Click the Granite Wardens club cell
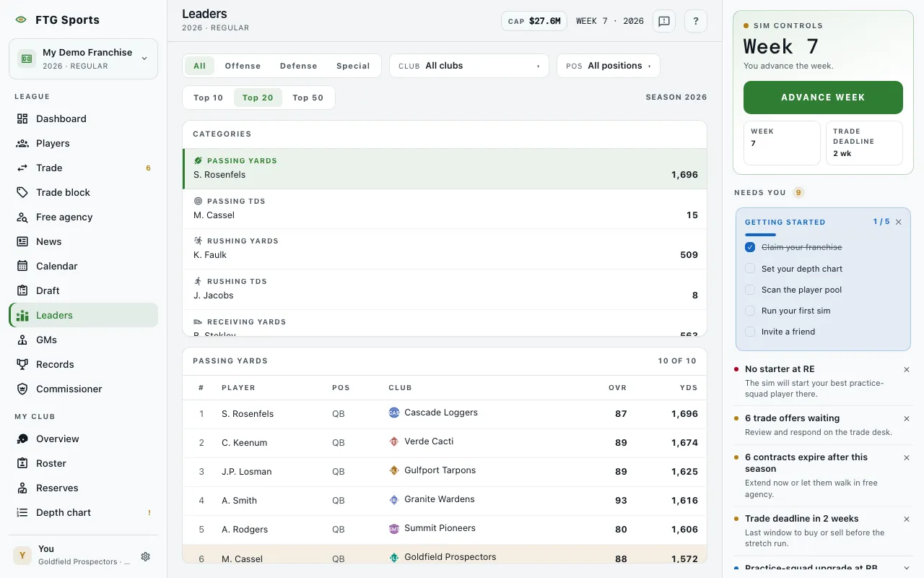The width and height of the screenshot is (924, 578). click(432, 499)
